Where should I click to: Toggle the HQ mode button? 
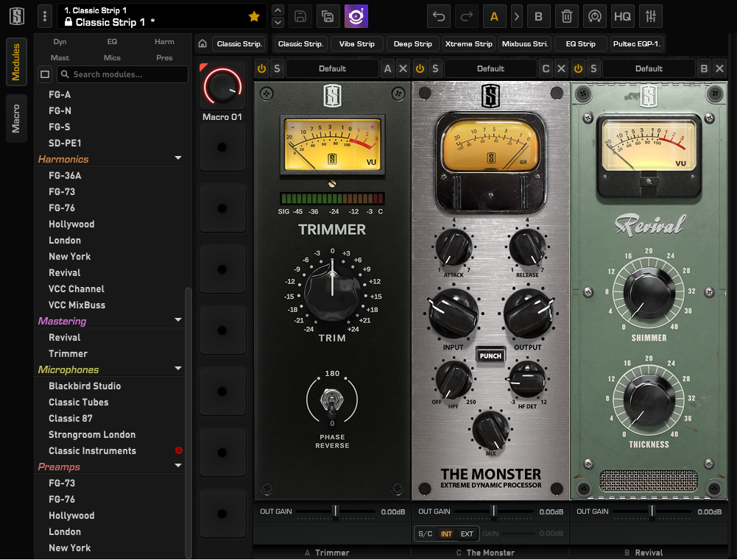click(x=622, y=16)
